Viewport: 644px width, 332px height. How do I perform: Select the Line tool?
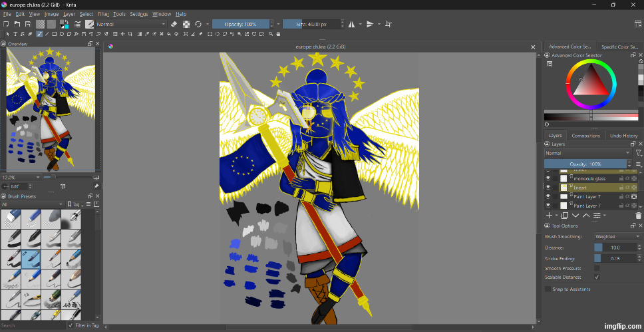[x=47, y=34]
